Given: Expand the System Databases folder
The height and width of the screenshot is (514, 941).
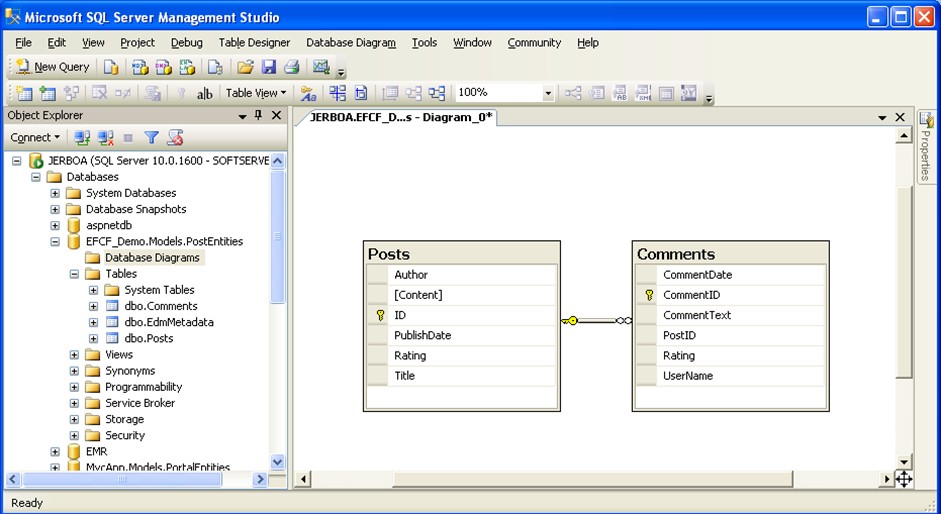Looking at the screenshot, I should (x=55, y=193).
